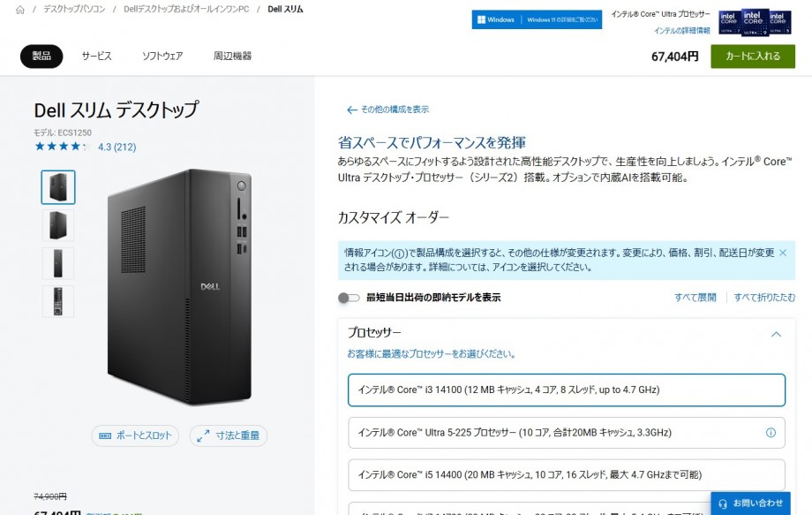Select the 製品 tab
The width and height of the screenshot is (812, 515).
(41, 56)
